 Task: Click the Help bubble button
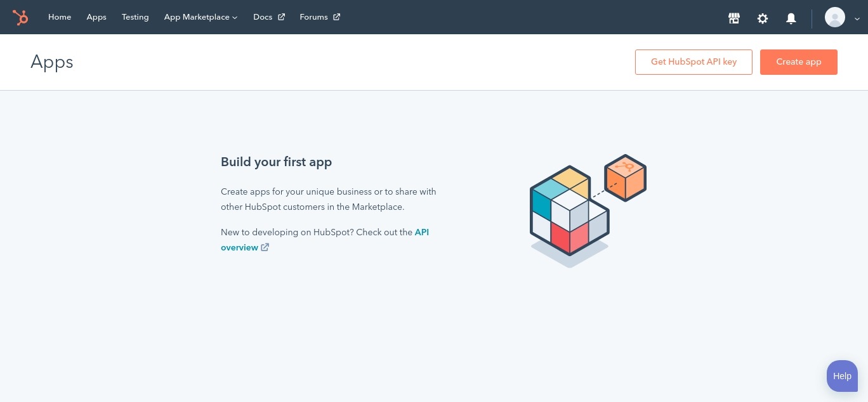[842, 375]
